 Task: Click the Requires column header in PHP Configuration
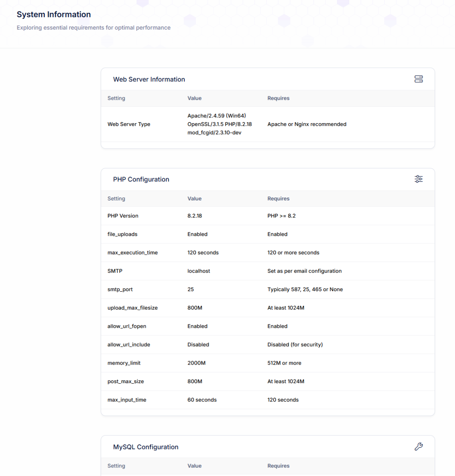coord(278,198)
